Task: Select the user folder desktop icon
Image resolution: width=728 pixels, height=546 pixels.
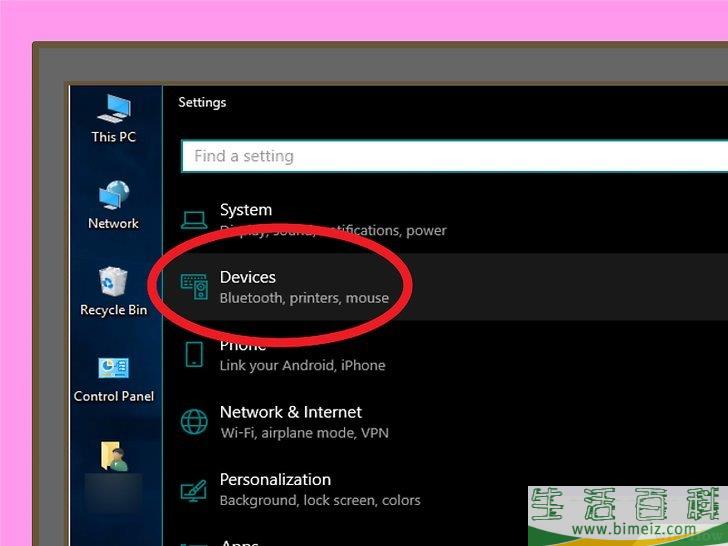Action: (x=114, y=456)
